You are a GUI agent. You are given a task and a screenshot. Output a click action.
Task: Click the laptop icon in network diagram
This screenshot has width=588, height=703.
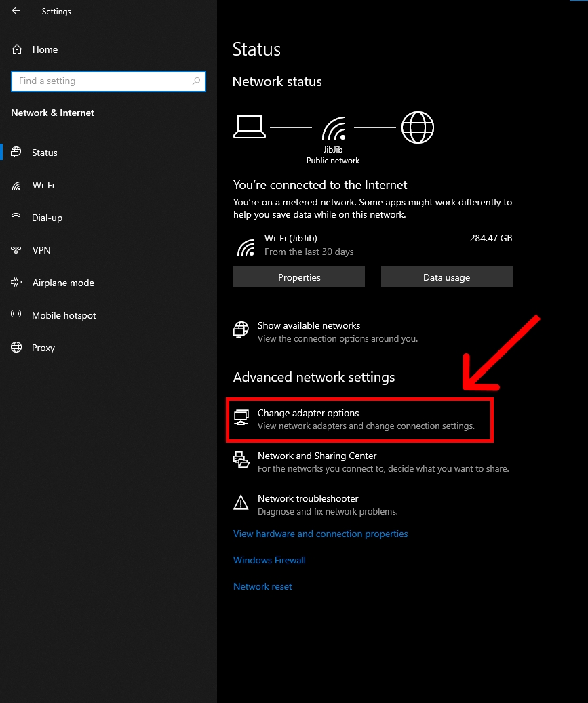coord(250,127)
